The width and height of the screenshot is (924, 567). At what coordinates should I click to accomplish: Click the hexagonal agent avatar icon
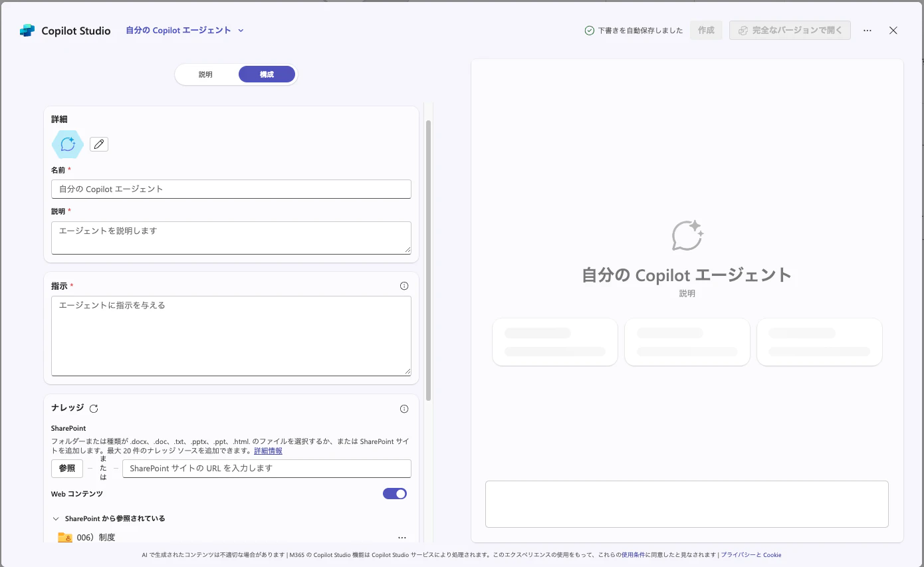68,144
